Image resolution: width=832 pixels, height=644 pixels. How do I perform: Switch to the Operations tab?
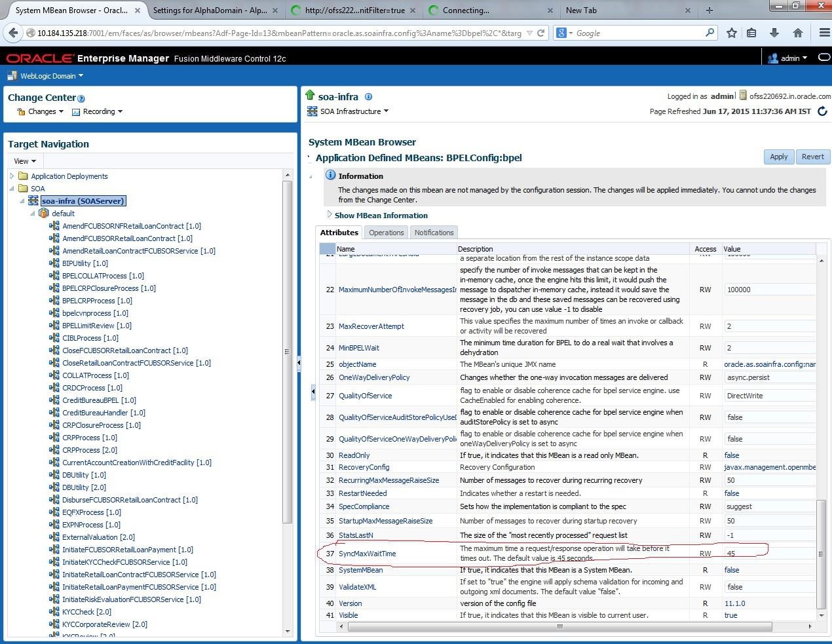pos(386,233)
